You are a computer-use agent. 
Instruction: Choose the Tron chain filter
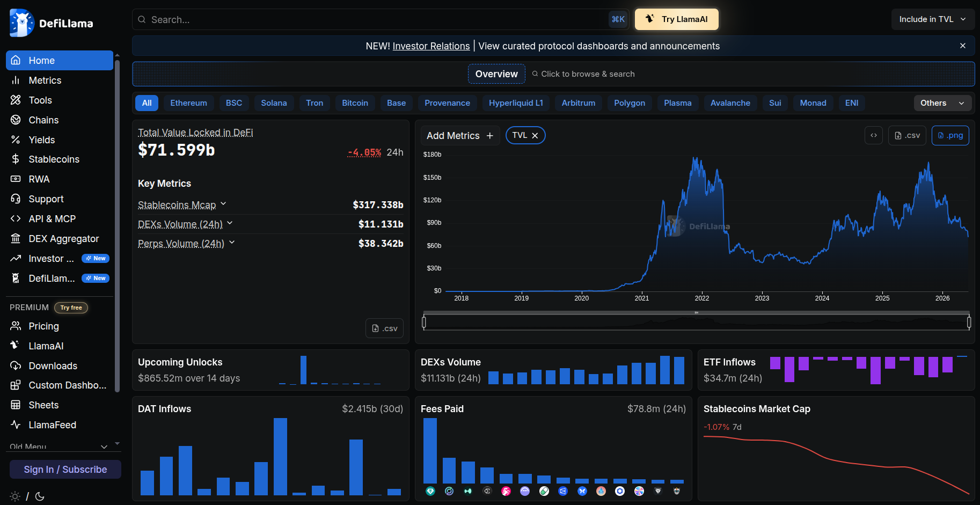click(315, 103)
